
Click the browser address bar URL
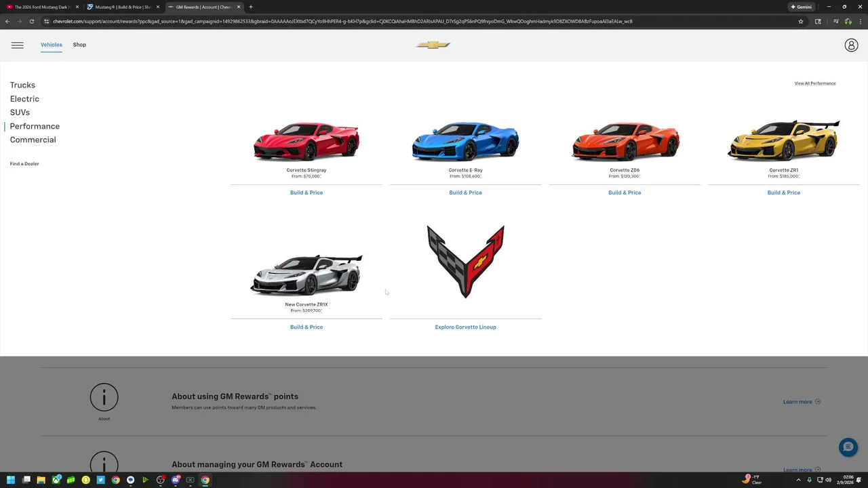click(342, 21)
